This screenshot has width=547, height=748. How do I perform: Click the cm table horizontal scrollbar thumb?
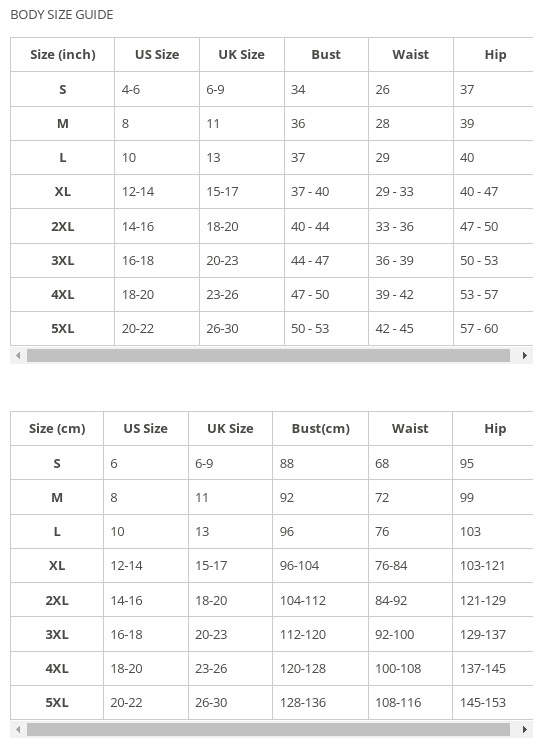click(268, 729)
